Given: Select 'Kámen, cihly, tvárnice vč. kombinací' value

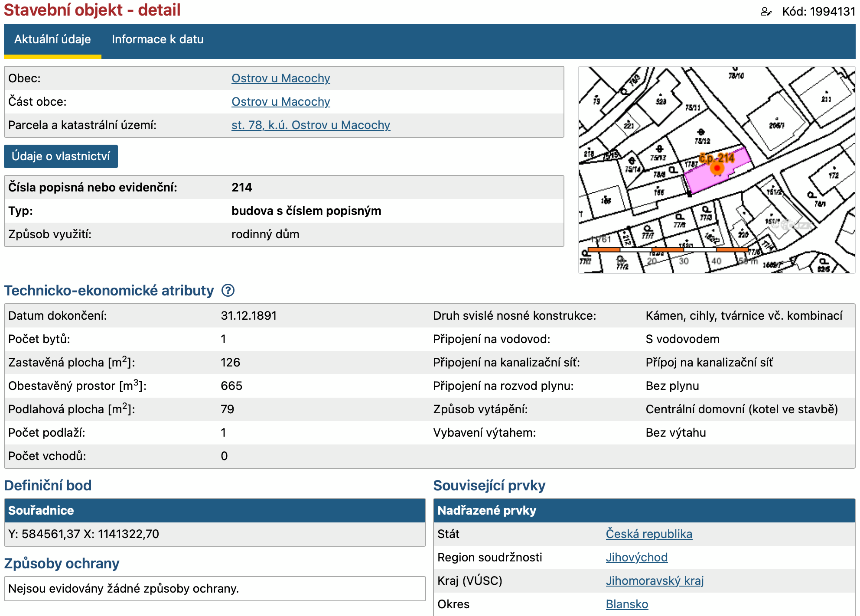Looking at the screenshot, I should tap(744, 316).
